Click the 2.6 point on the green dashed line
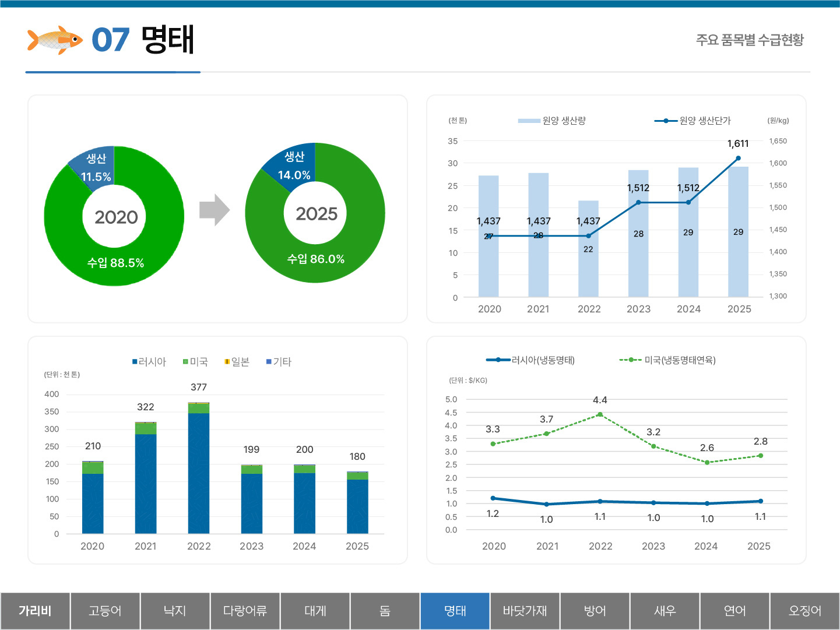This screenshot has height=630, width=840. tap(707, 463)
